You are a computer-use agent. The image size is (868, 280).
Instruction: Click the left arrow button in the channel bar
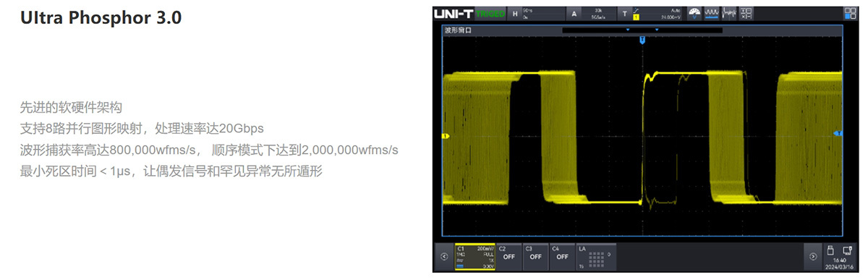click(x=444, y=256)
